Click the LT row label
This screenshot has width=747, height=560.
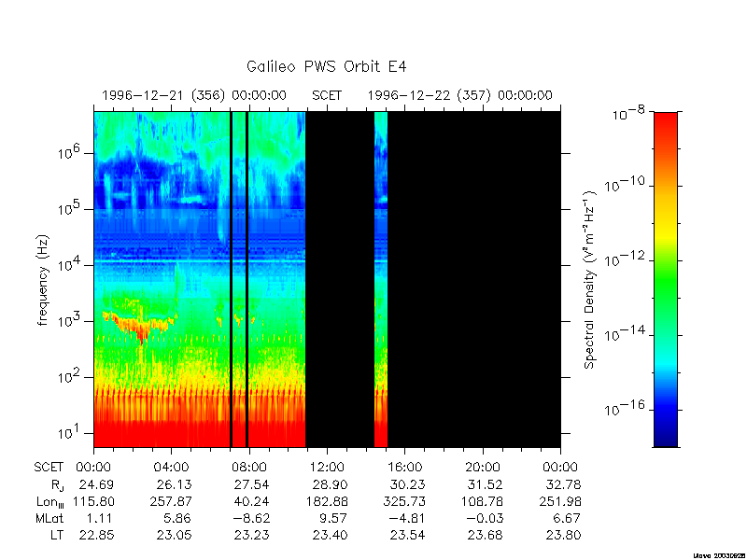[x=57, y=535]
